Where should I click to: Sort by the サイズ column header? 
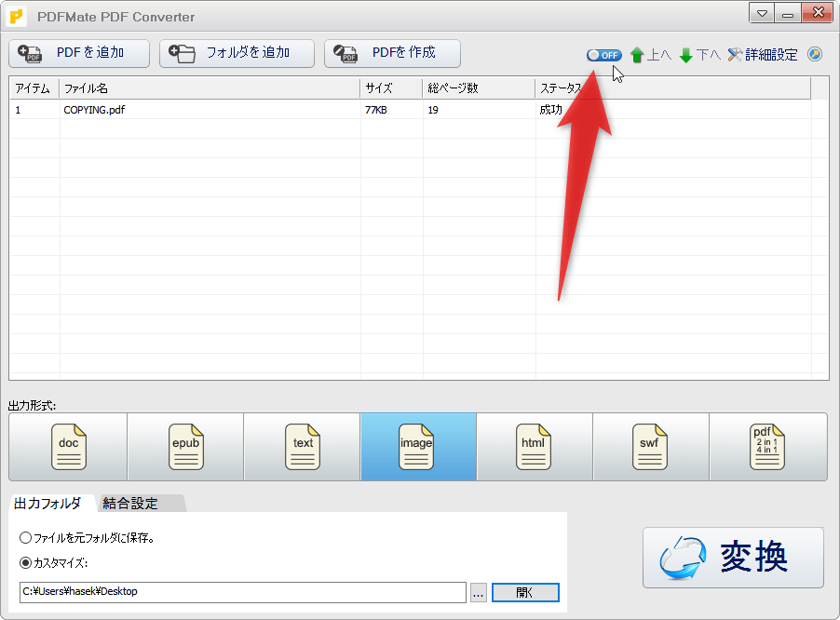click(x=391, y=88)
